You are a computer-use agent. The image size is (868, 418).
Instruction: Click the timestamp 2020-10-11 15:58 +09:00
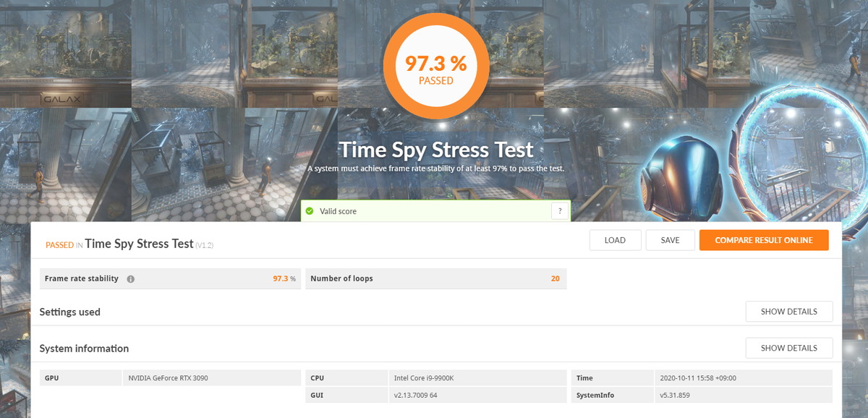(x=698, y=378)
